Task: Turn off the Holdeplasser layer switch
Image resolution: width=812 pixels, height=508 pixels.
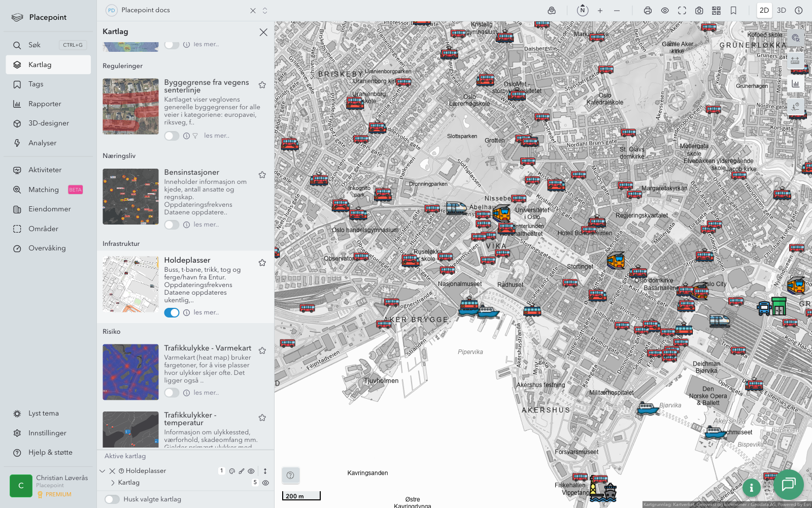Action: tap(172, 312)
